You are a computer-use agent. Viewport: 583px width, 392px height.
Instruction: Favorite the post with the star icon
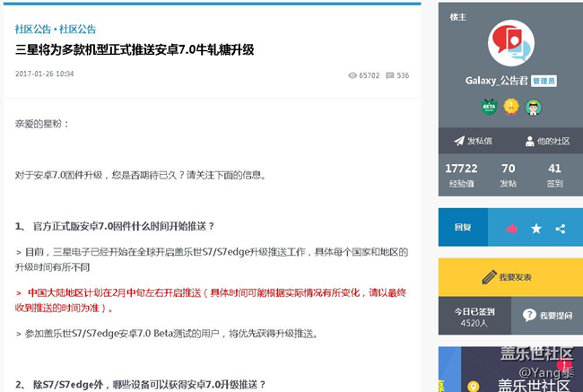pos(535,229)
